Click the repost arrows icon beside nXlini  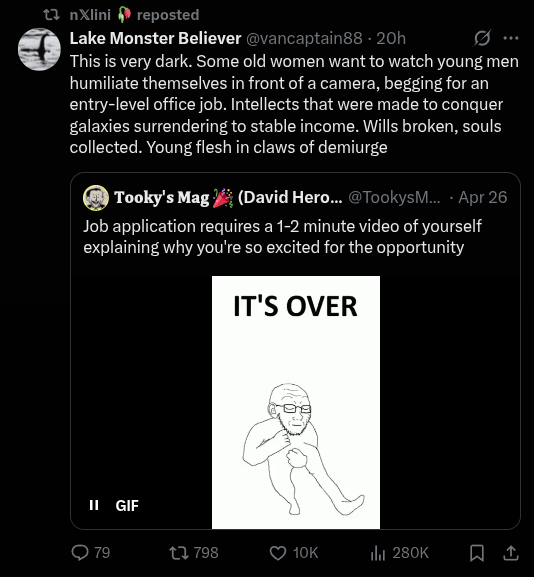coord(52,15)
